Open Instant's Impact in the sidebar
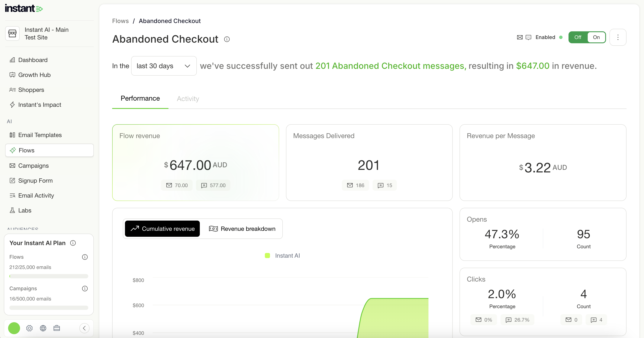Viewport: 644px width, 338px height. [49, 105]
